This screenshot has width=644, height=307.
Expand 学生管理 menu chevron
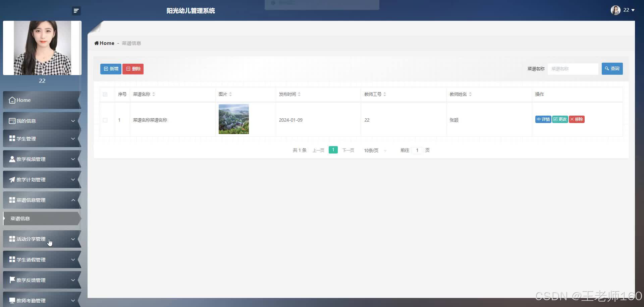(73, 139)
